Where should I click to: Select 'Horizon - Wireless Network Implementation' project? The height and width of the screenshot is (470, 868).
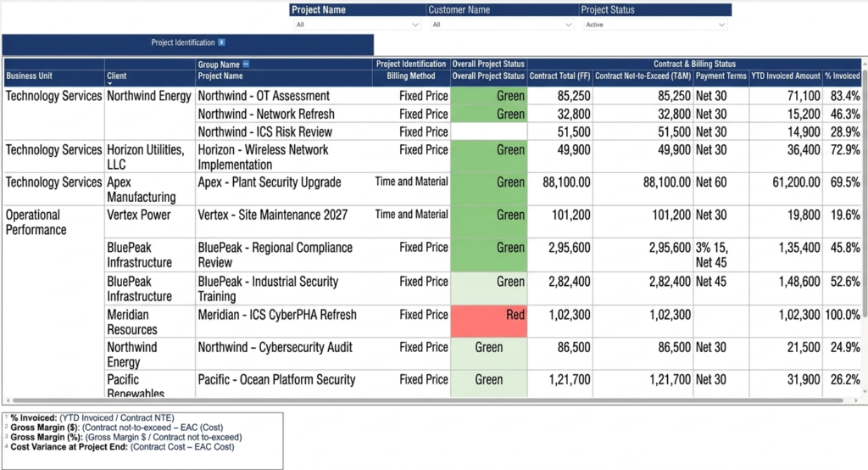pos(263,157)
